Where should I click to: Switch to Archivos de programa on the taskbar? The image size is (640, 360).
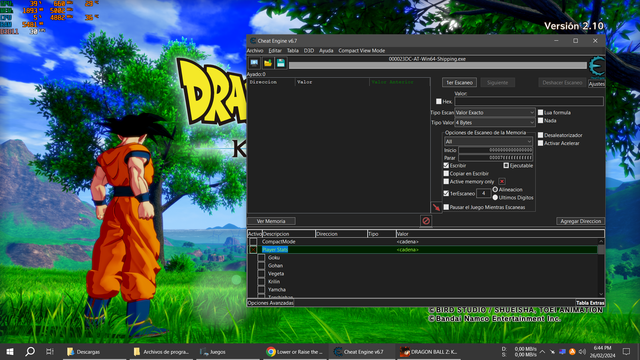pos(162,351)
